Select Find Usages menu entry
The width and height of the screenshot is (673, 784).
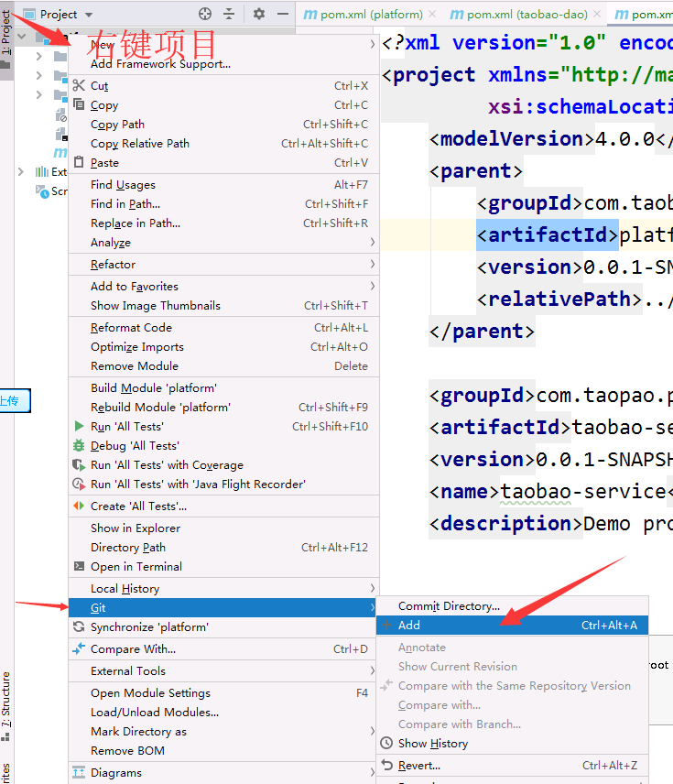click(223, 184)
